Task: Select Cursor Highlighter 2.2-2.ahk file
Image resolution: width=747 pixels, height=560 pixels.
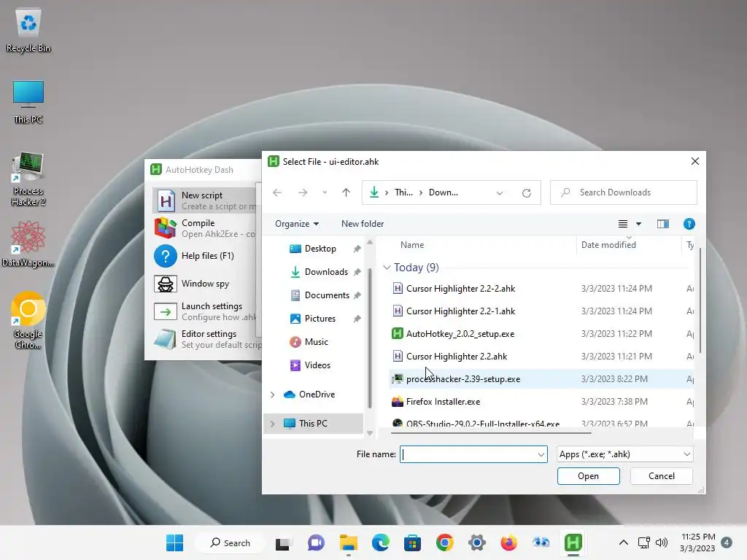Action: click(541, 289)
